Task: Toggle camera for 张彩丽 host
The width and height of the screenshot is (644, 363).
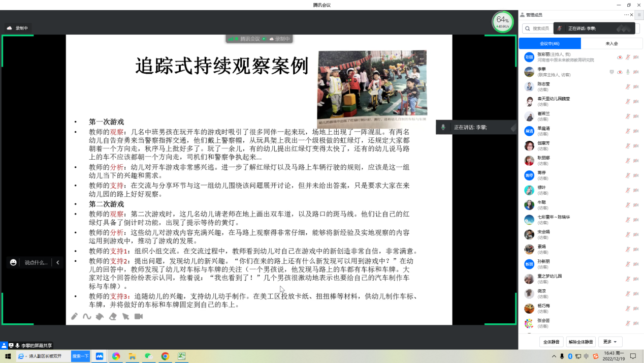Action: click(636, 57)
